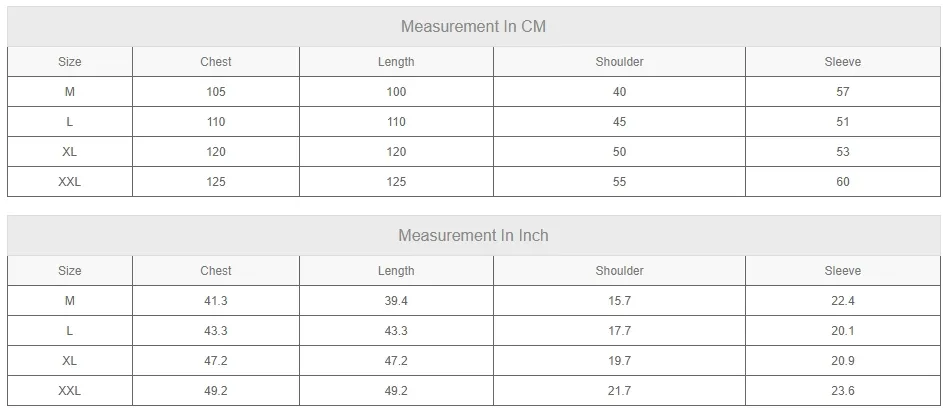The height and width of the screenshot is (408, 943).
Task: Click the sleeve value 57
Action: coord(843,92)
